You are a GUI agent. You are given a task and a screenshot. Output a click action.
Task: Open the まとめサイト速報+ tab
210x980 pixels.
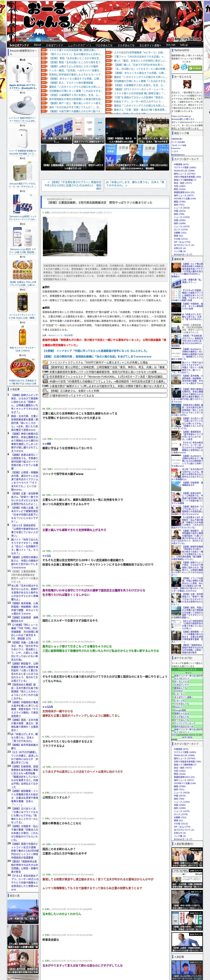click(x=150, y=45)
